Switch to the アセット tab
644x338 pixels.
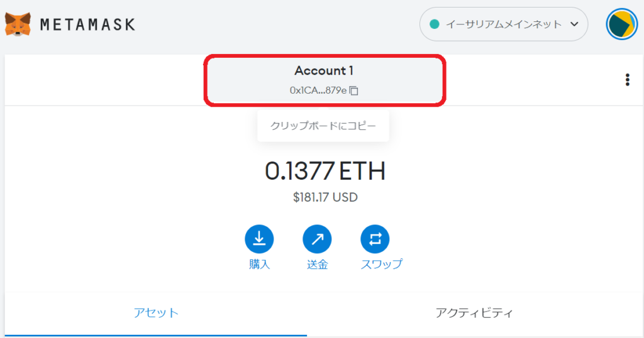(156, 312)
